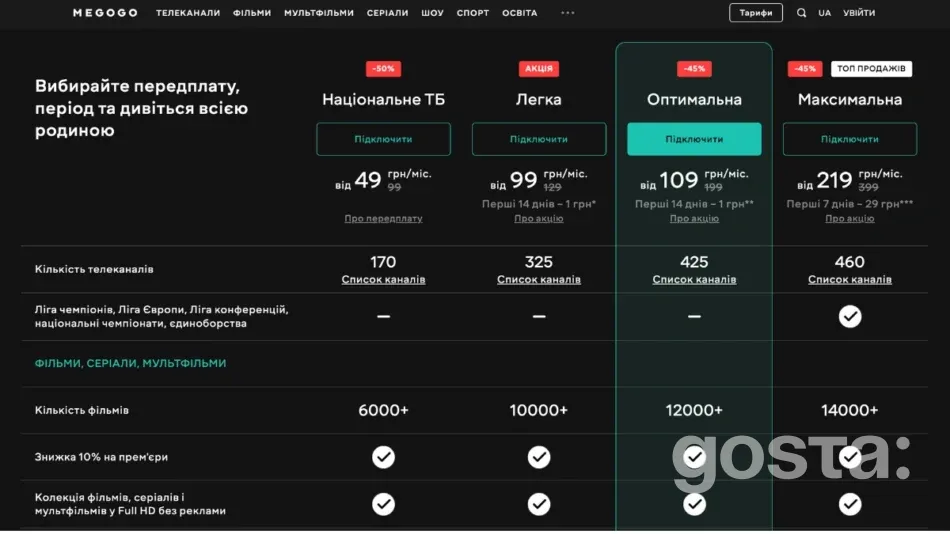Open the UA language selector
950x534 pixels.
[x=825, y=13]
